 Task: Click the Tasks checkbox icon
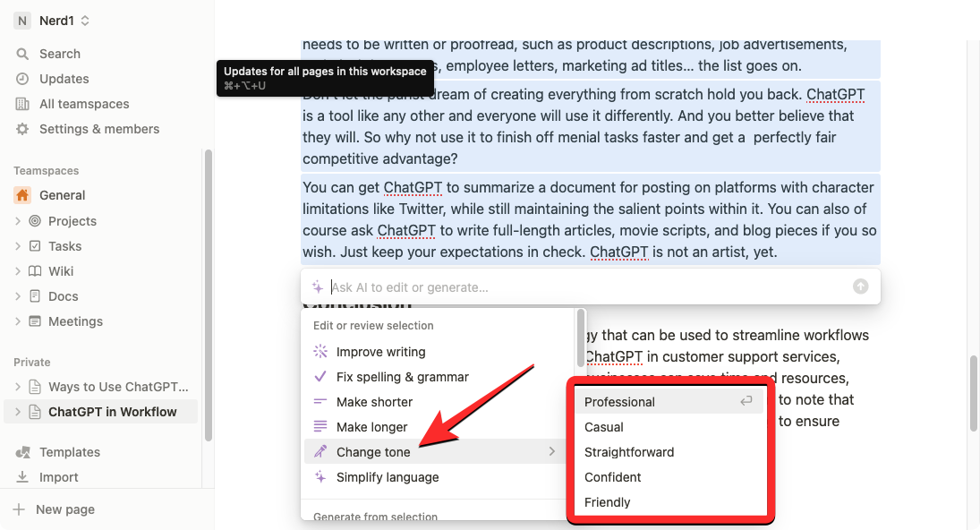pos(35,245)
